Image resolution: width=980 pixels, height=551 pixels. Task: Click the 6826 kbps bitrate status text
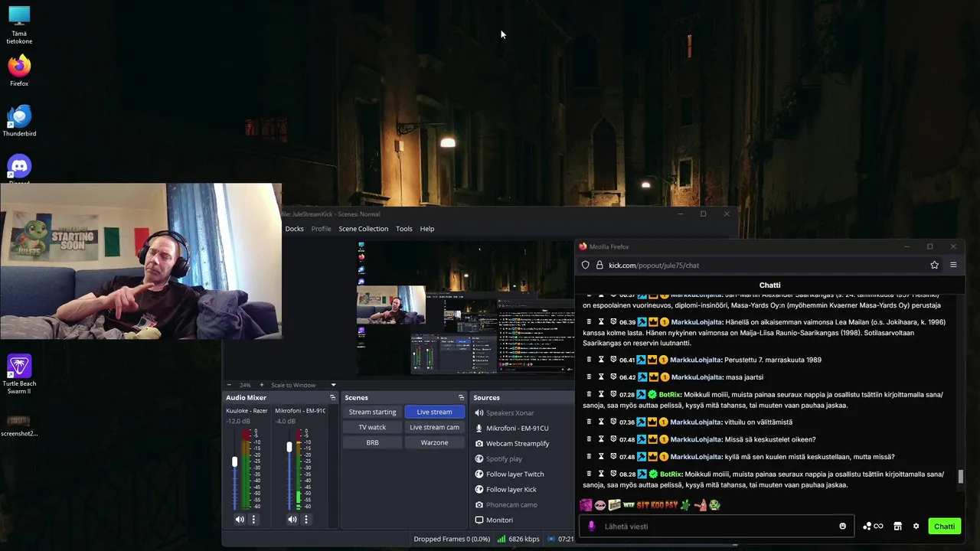point(524,539)
